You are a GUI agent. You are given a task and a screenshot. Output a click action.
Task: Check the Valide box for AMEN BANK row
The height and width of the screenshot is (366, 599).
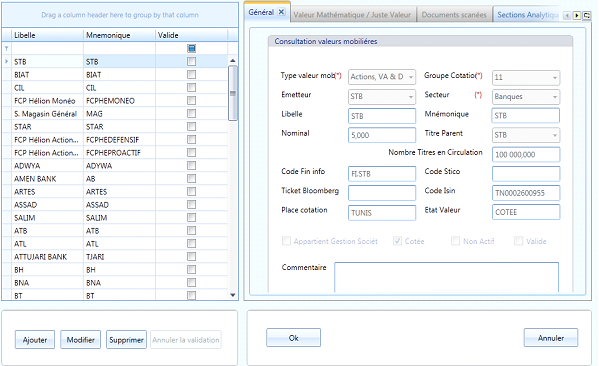click(191, 178)
